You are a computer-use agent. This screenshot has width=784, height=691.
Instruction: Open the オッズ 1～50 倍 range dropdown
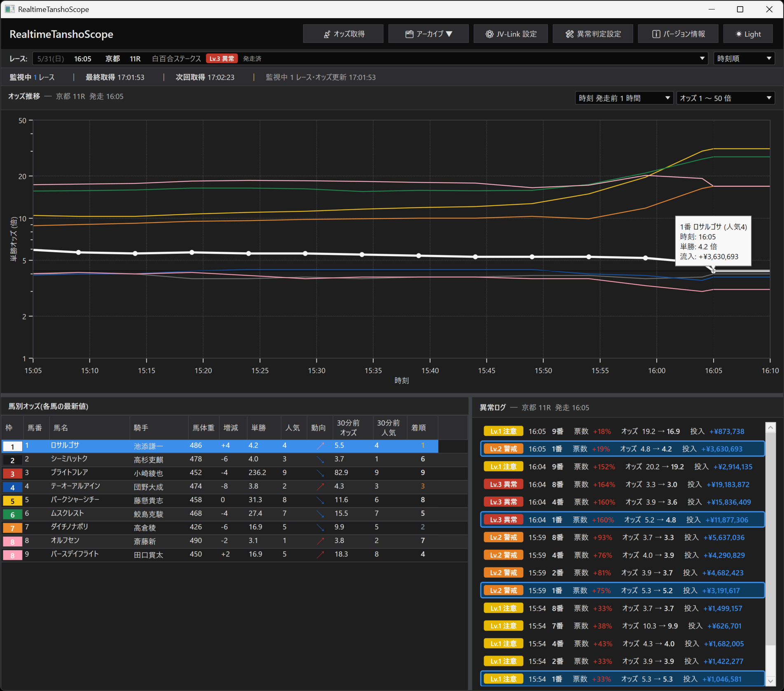point(725,98)
